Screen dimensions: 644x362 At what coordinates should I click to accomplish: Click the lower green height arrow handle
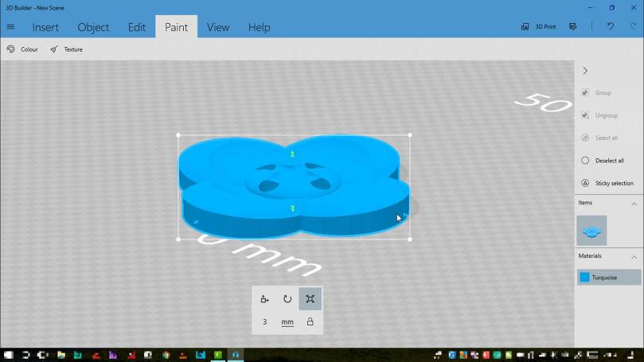(292, 208)
